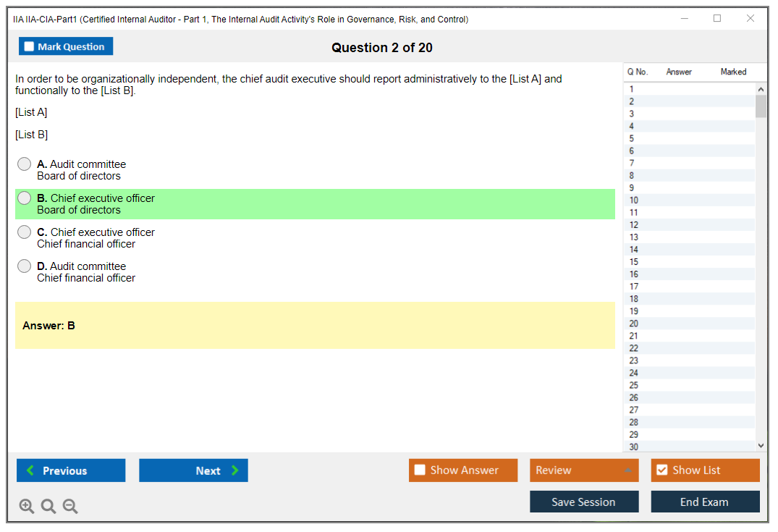The height and width of the screenshot is (532, 778).
Task: Click the reset zoom magnifier icon
Action: click(48, 507)
